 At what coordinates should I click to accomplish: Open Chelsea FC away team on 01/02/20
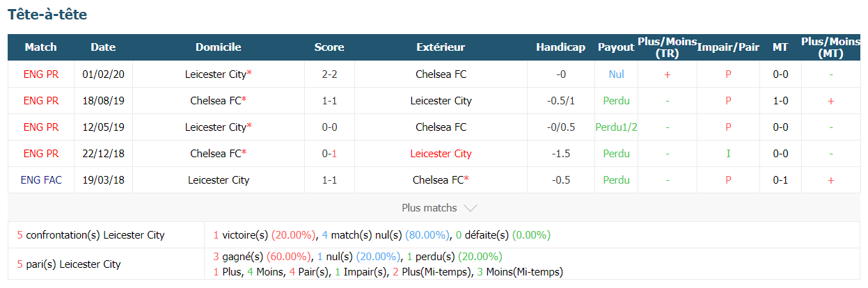(441, 74)
